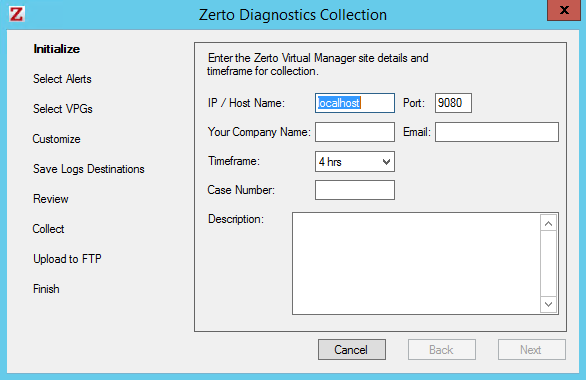Click the Zerto Z logo icon
The image size is (586, 380).
coord(17,14)
